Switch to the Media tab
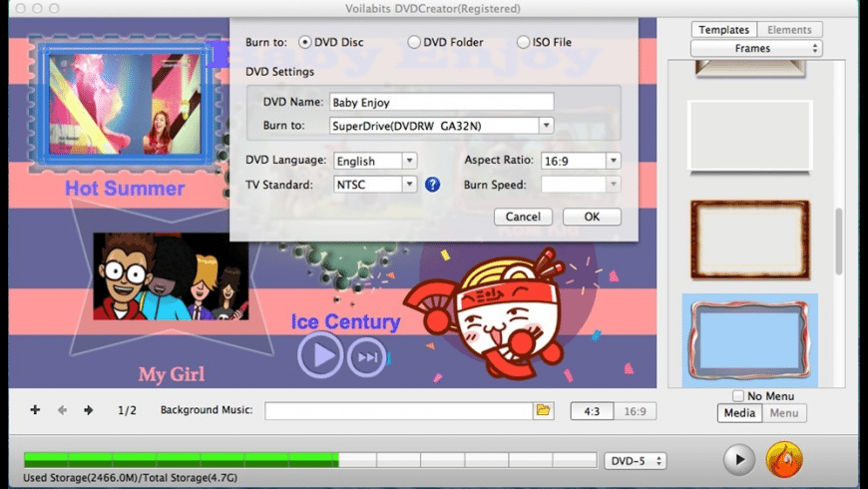868x489 pixels. pyautogui.click(x=739, y=413)
